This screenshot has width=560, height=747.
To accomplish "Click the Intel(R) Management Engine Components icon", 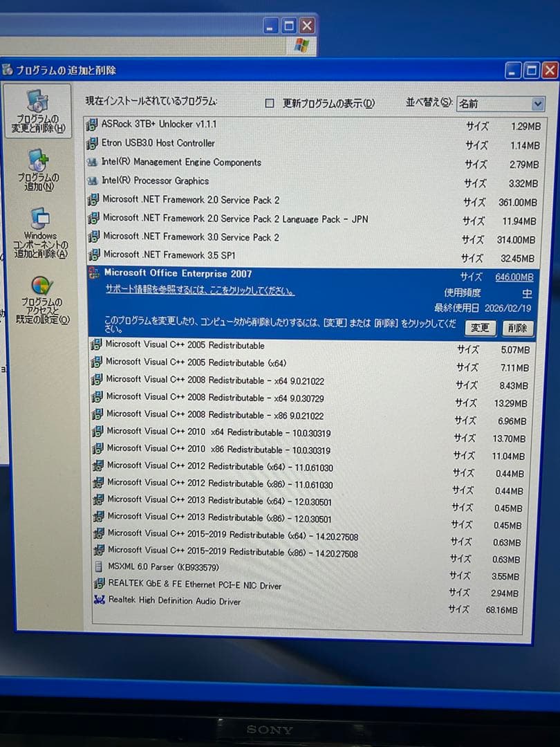I will point(93,163).
